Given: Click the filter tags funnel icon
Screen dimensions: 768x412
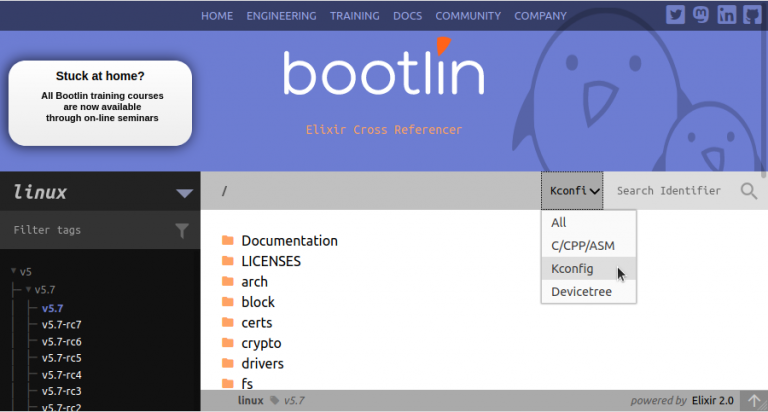Looking at the screenshot, I should point(182,230).
